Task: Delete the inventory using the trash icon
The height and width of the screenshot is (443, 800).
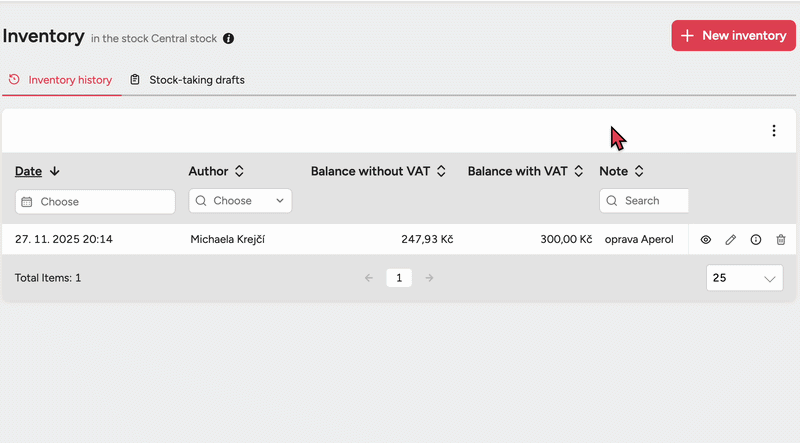Action: click(x=781, y=240)
